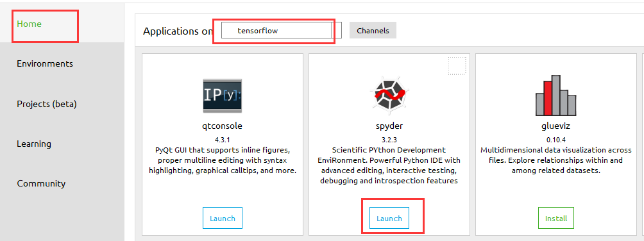Open spyder card options gear
Image resolution: width=644 pixels, height=241 pixels.
pos(457,66)
